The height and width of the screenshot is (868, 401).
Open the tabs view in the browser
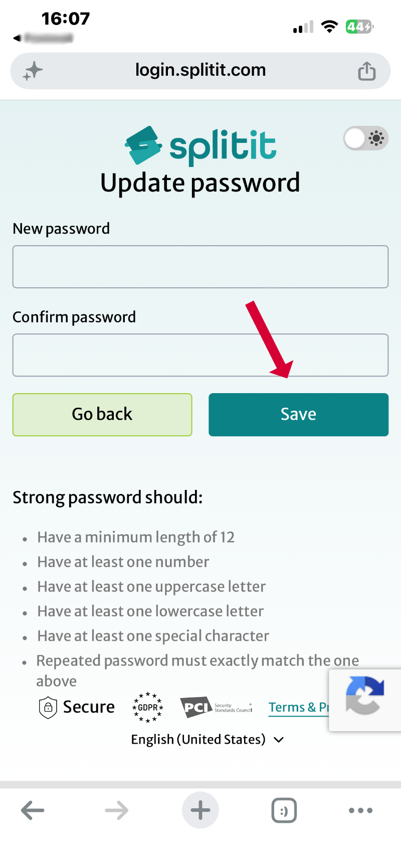(284, 810)
